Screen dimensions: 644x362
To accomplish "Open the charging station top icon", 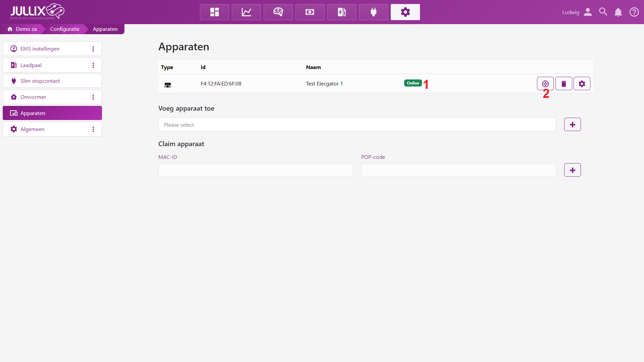I will point(341,12).
